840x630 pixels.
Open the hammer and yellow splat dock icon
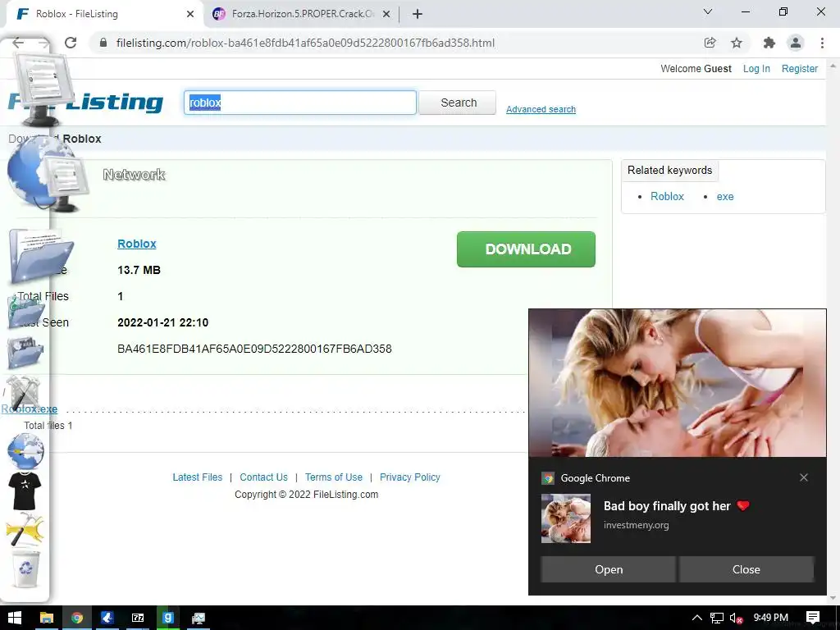click(25, 529)
